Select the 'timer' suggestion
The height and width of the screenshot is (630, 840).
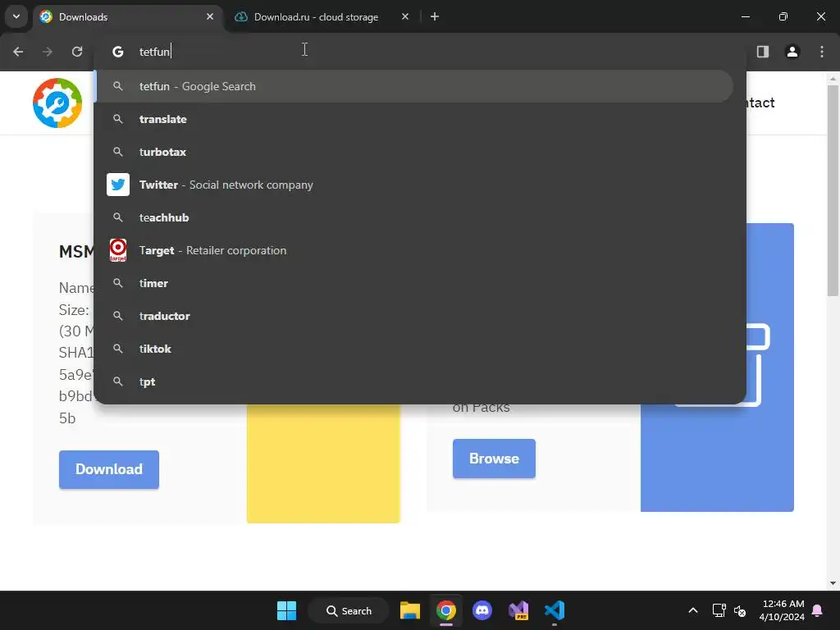coord(414,283)
